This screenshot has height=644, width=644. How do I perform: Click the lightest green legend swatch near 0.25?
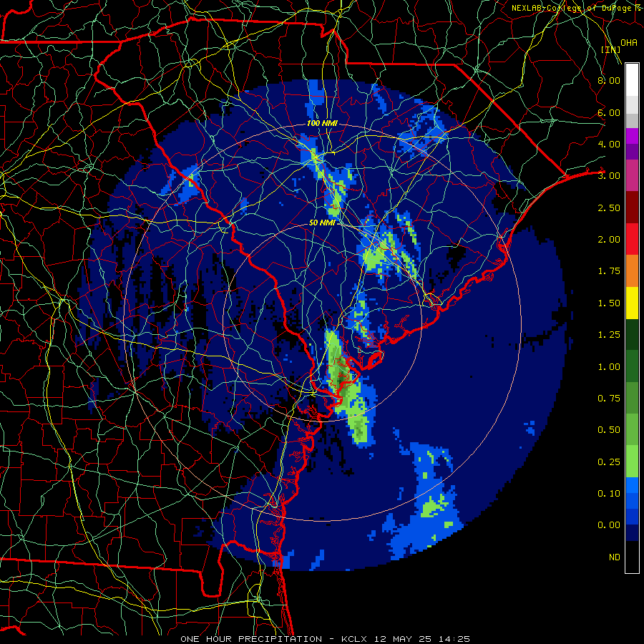pyautogui.click(x=632, y=462)
